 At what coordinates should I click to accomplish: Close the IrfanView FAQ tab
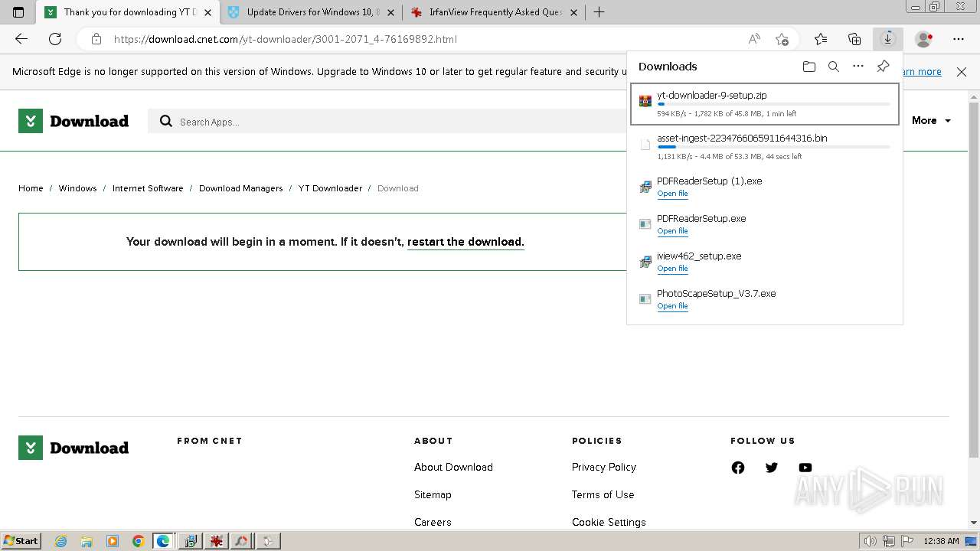[x=574, y=12]
